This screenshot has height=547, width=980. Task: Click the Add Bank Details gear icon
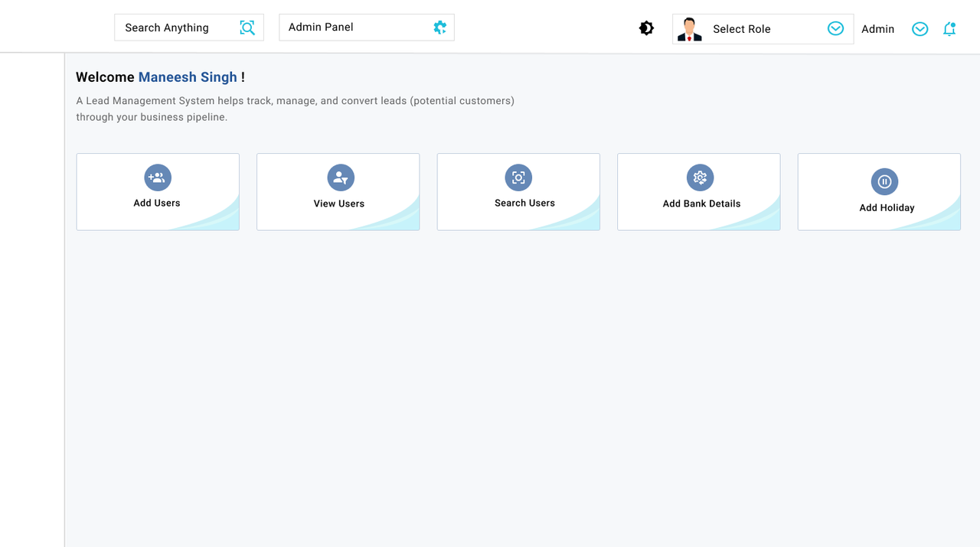coord(699,177)
